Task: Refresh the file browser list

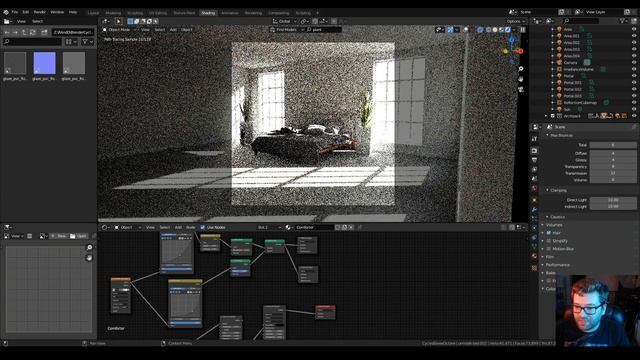Action: coord(33,32)
